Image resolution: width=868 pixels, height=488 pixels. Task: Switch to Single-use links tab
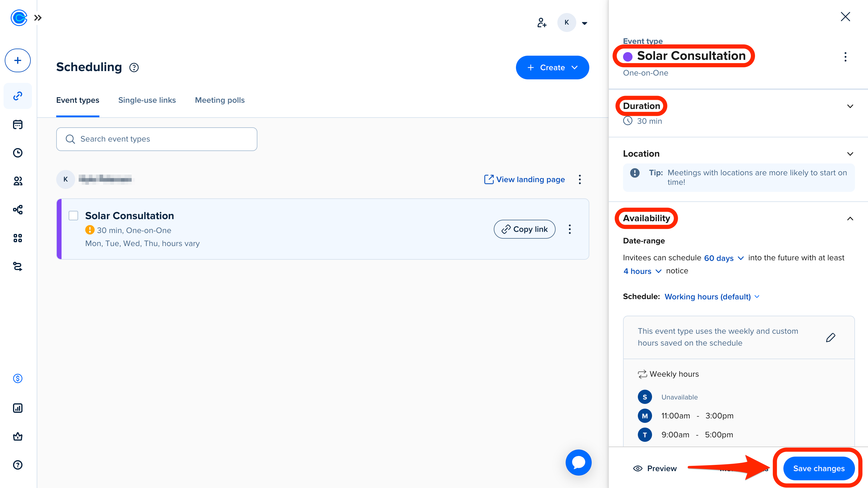[147, 100]
